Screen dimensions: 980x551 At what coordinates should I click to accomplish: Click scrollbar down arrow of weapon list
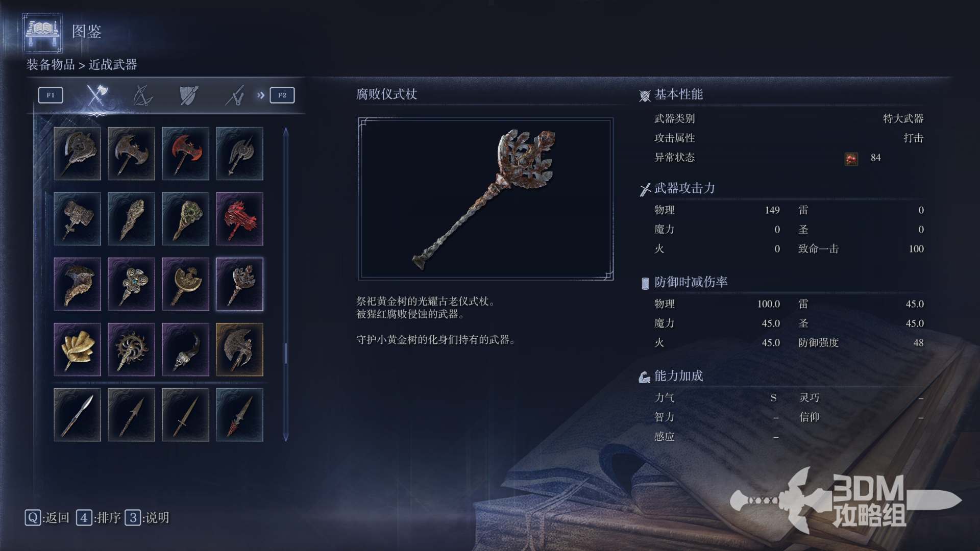[286, 437]
